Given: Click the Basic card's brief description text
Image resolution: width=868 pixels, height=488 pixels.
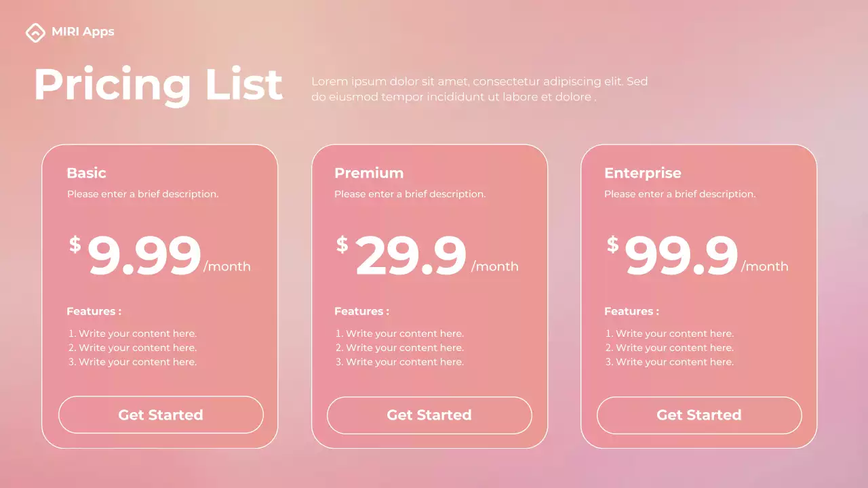Looking at the screenshot, I should click(x=142, y=194).
